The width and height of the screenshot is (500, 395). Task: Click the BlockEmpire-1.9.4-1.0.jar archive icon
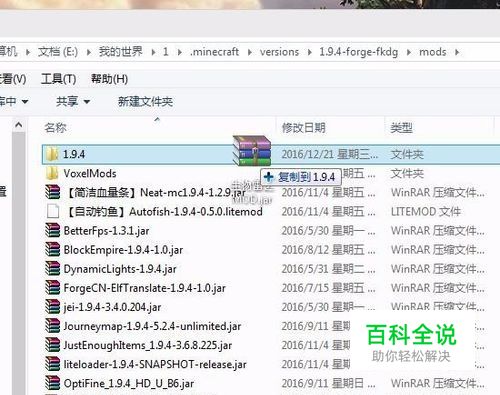pos(52,250)
